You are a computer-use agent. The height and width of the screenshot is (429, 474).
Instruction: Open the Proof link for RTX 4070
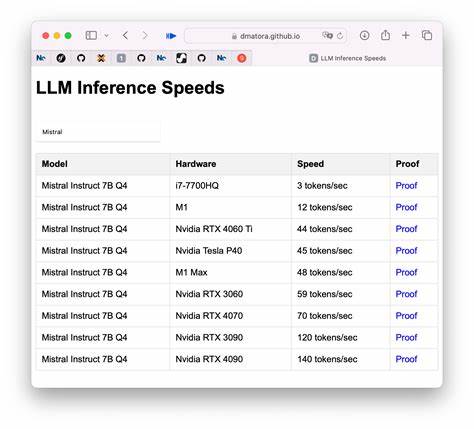(x=406, y=316)
